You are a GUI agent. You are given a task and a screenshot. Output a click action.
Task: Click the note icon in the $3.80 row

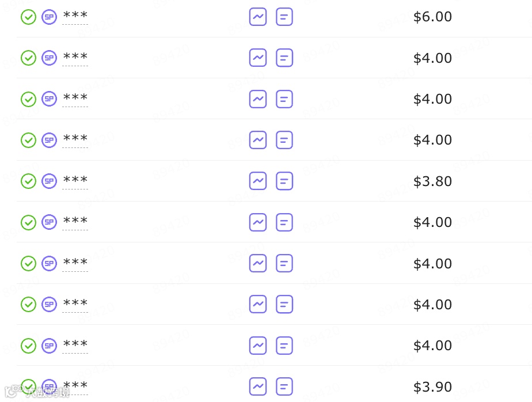point(284,181)
